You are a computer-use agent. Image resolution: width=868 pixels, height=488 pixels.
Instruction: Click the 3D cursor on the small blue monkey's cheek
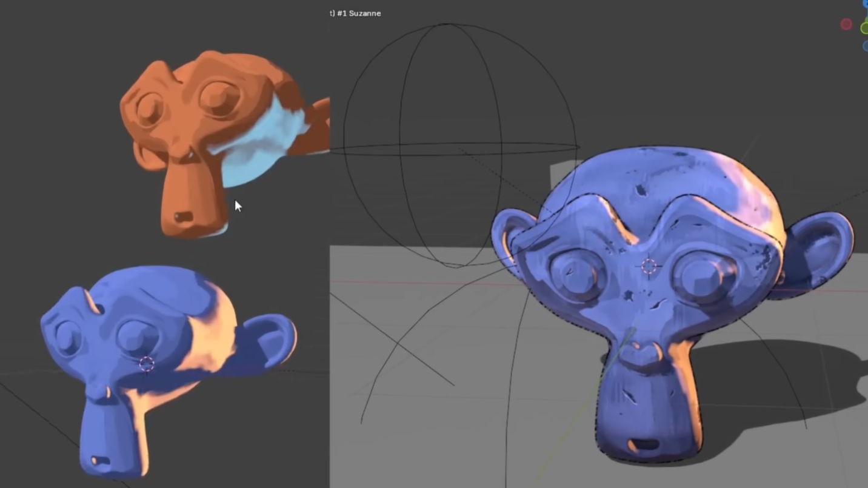[147, 364]
